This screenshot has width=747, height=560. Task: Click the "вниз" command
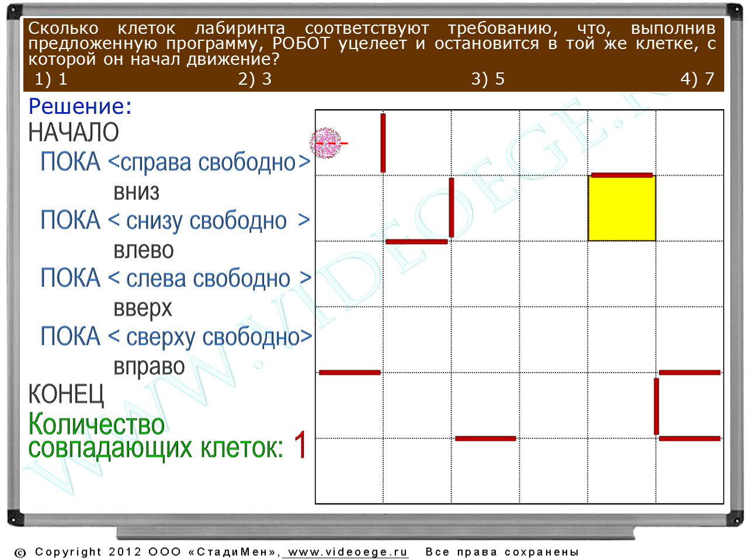[x=136, y=192]
